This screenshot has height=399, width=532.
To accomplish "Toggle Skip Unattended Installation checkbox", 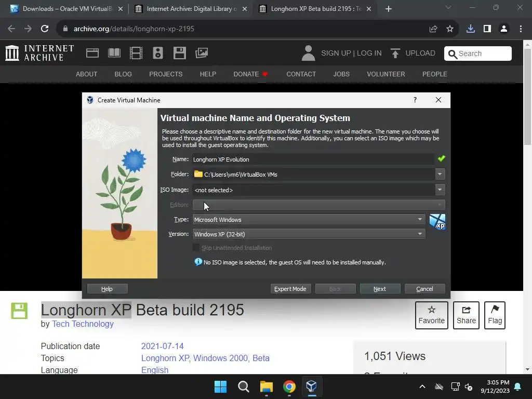I will (196, 248).
